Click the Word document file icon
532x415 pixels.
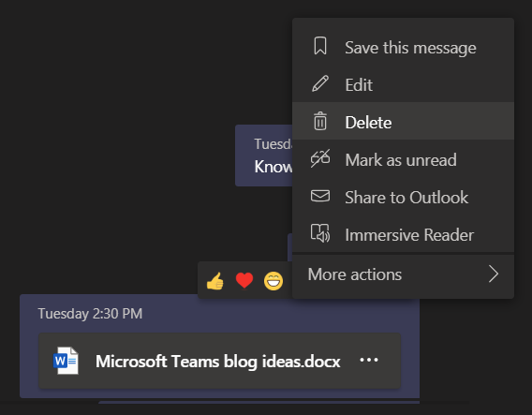coord(66,361)
